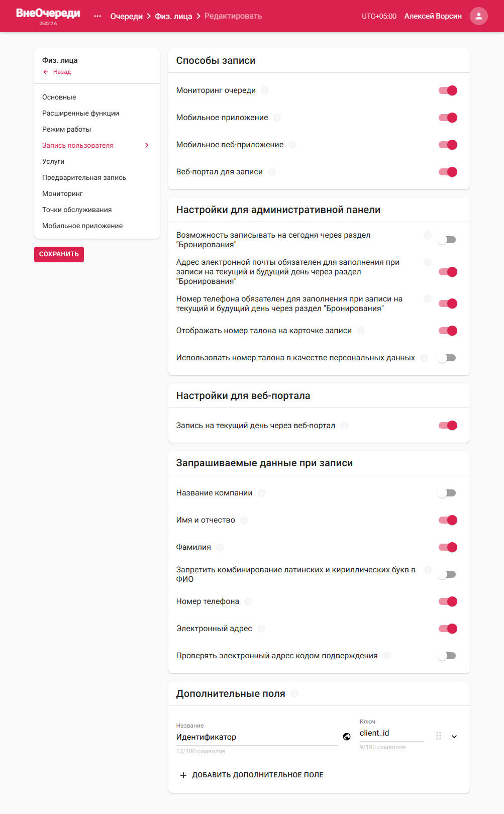Enable the Название компании toggle

click(x=447, y=493)
